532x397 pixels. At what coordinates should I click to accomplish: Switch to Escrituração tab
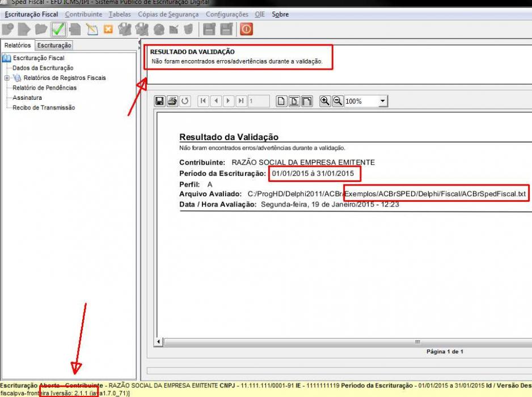[54, 45]
